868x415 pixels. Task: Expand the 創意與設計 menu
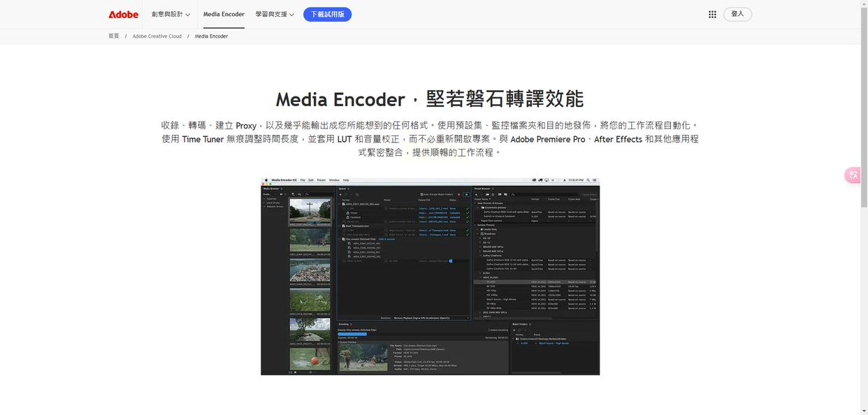click(171, 14)
